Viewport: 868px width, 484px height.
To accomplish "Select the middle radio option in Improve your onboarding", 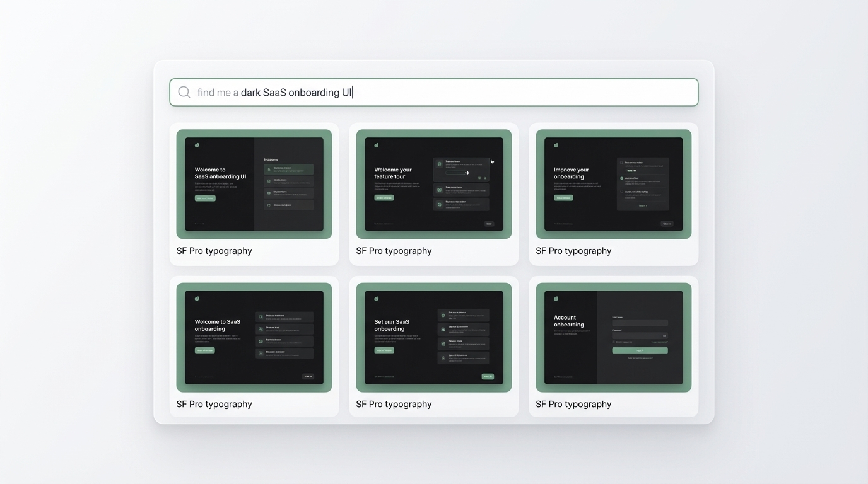I will pos(621,178).
